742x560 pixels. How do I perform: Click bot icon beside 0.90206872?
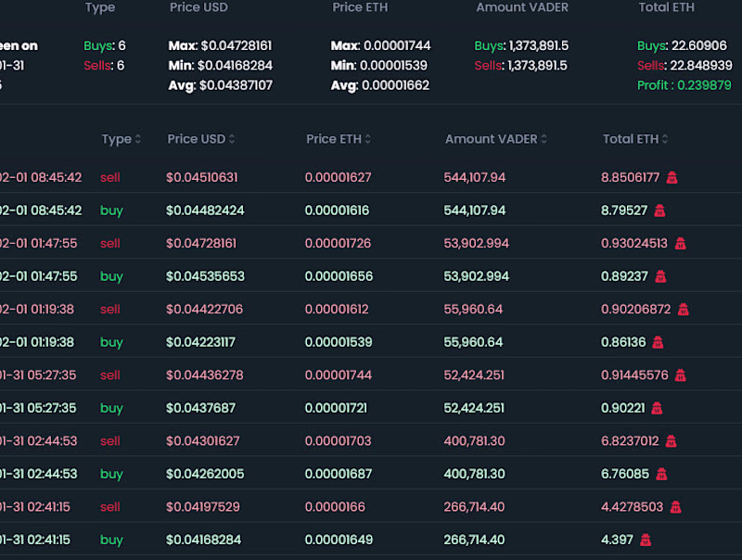point(683,310)
